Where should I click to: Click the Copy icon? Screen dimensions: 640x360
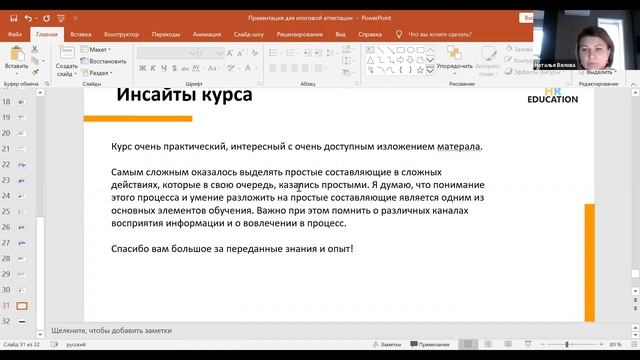tap(35, 61)
